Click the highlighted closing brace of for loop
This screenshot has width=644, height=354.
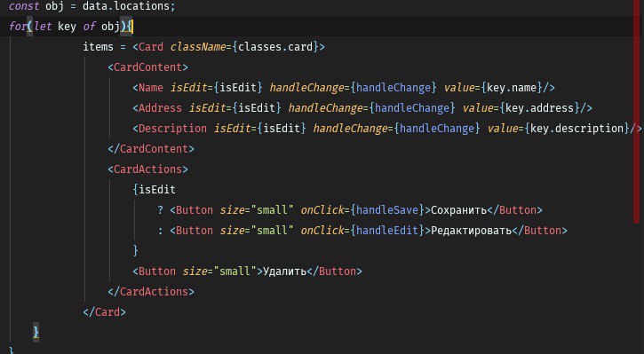coord(36,332)
